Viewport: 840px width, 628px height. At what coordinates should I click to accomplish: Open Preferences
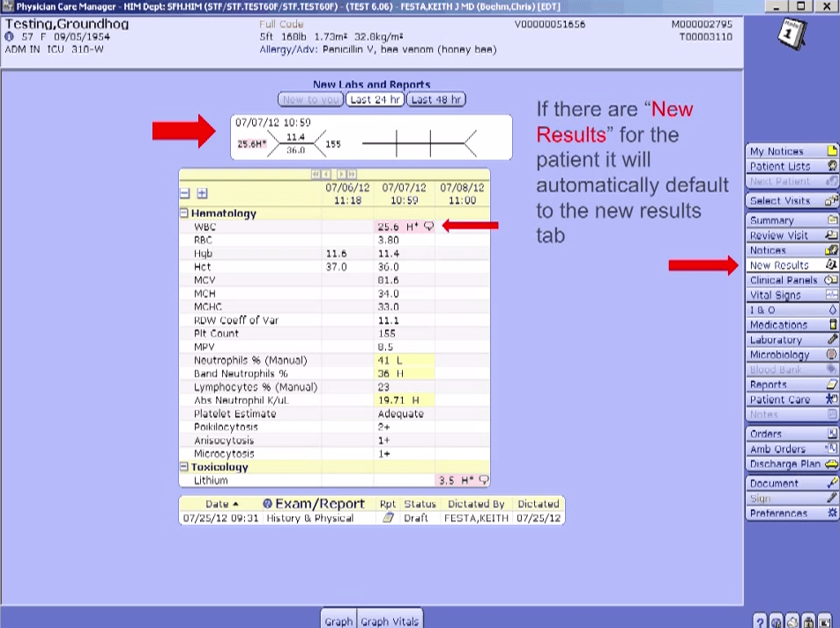tap(792, 513)
